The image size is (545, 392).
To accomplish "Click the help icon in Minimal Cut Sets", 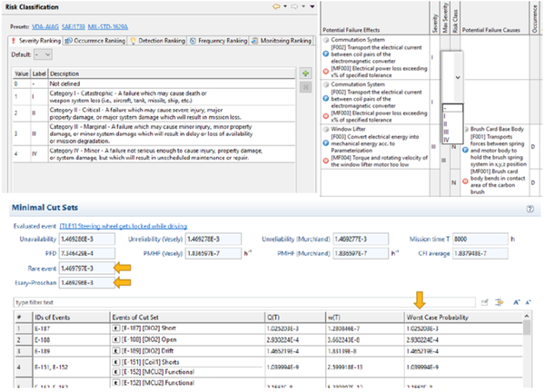I will point(529,209).
